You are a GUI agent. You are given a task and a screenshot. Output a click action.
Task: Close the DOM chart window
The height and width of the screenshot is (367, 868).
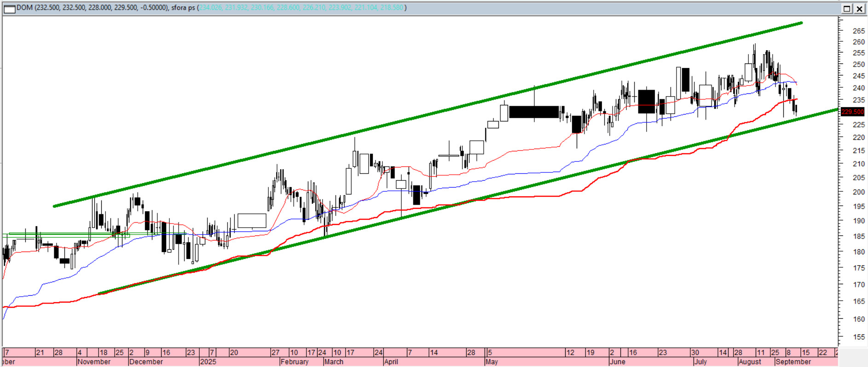859,9
